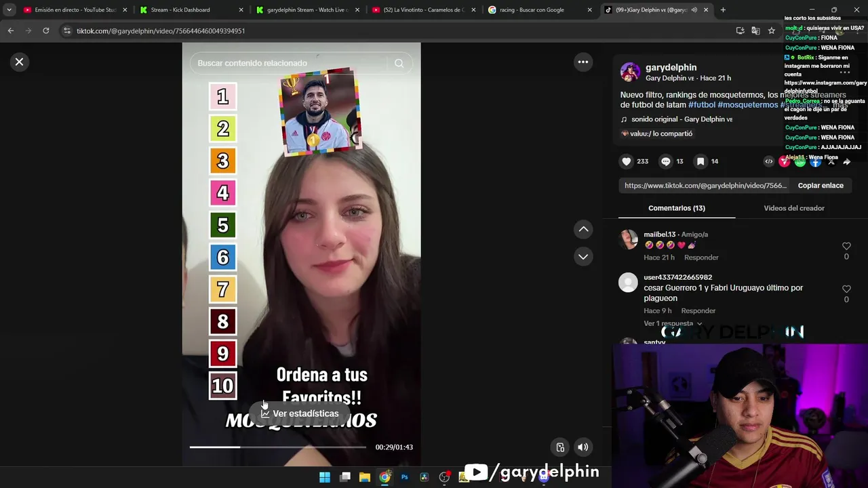
Task: Open the #futbol hashtag
Action: point(702,105)
